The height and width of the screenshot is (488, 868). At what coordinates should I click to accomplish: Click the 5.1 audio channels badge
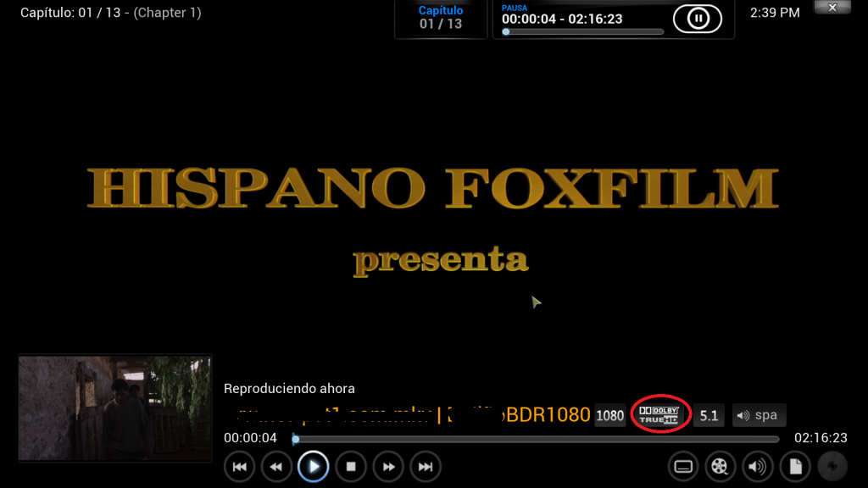(709, 415)
